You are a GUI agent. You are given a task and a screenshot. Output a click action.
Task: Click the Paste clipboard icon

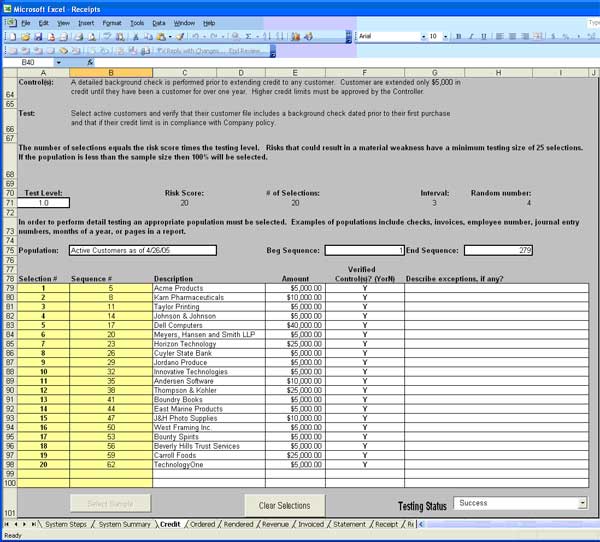(x=161, y=37)
